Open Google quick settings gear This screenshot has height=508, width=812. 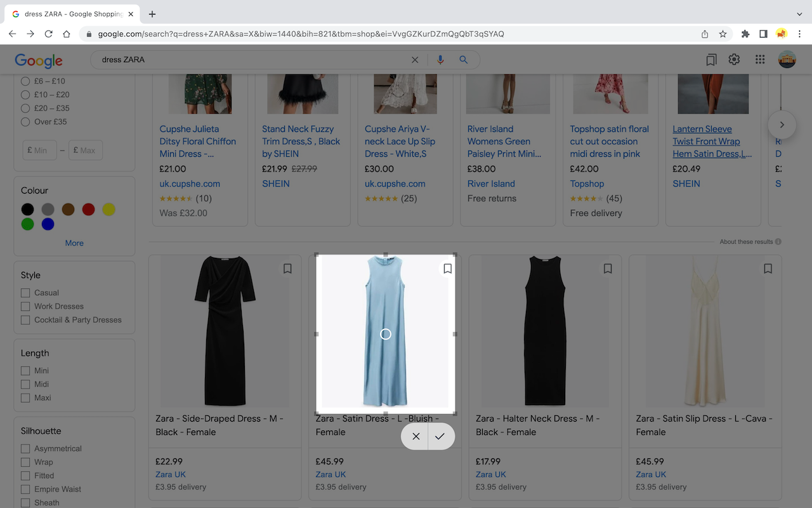(x=734, y=60)
